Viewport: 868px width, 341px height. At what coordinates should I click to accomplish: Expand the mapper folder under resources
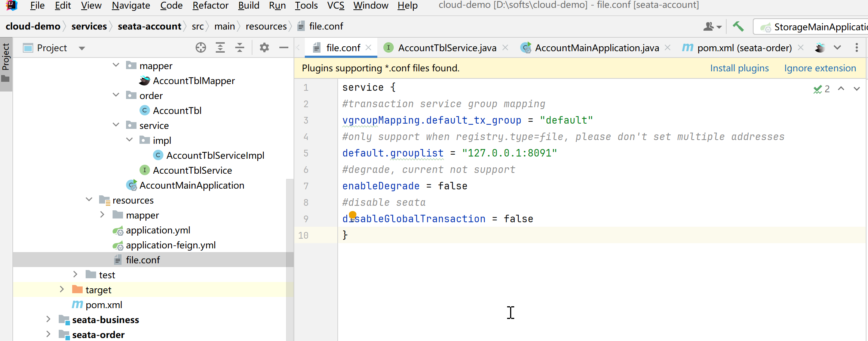pos(102,215)
